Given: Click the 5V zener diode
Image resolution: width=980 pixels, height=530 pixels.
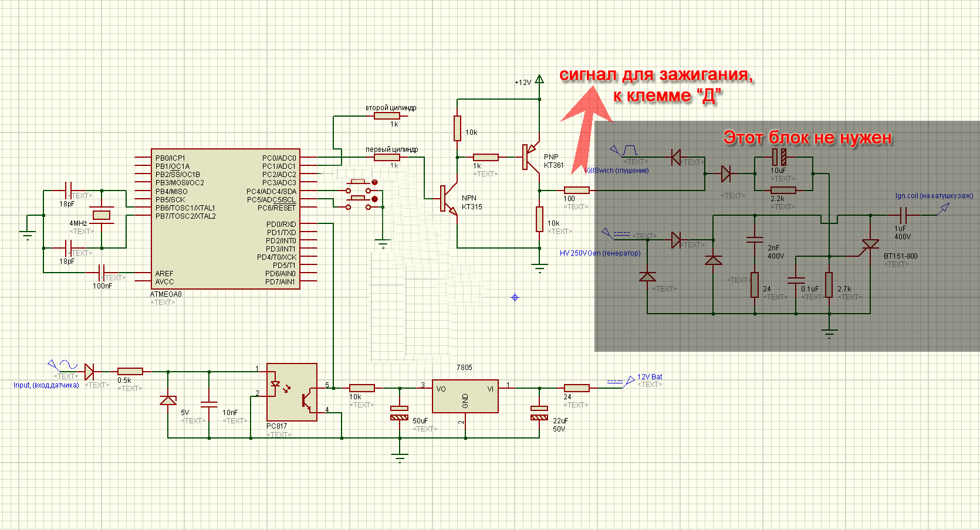Looking at the screenshot, I should 168,400.
